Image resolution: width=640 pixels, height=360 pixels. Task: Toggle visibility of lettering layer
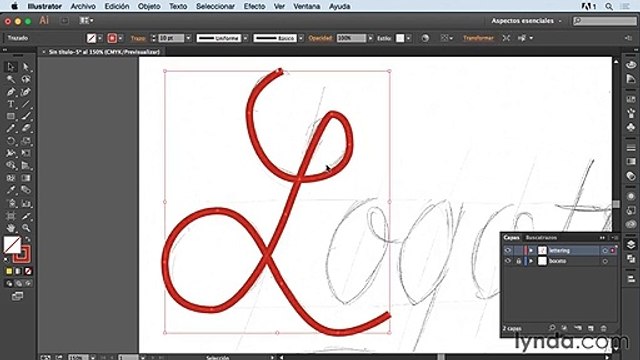pos(508,251)
